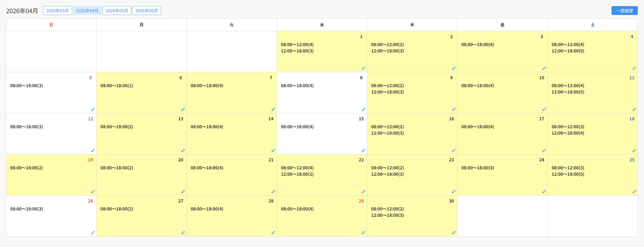Go to the 2026年06月 month tab
The height and width of the screenshot is (247, 644).
[147, 11]
